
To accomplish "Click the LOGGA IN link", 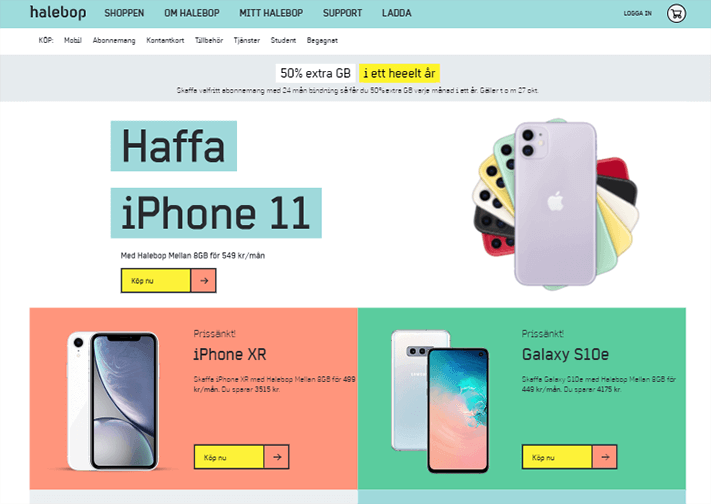I will coord(638,14).
